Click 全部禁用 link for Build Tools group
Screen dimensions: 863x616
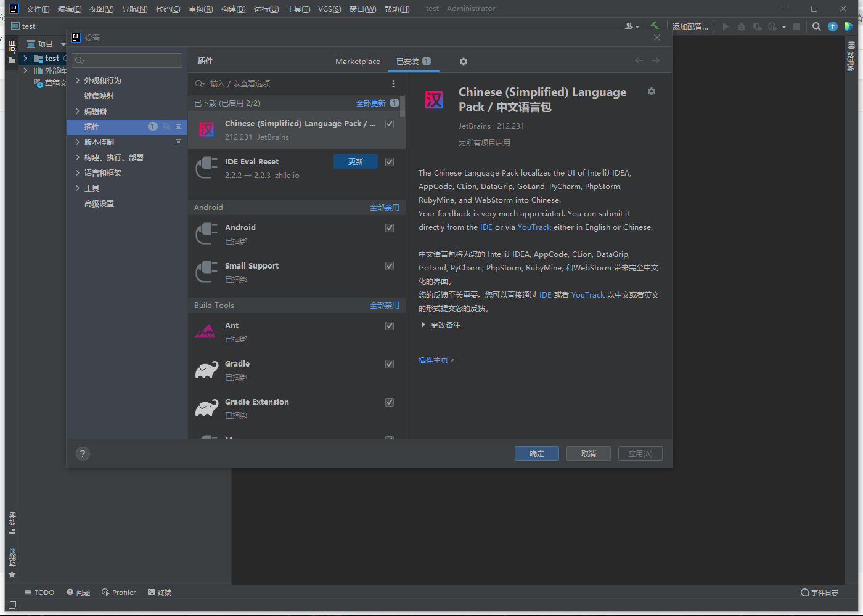[x=385, y=306]
